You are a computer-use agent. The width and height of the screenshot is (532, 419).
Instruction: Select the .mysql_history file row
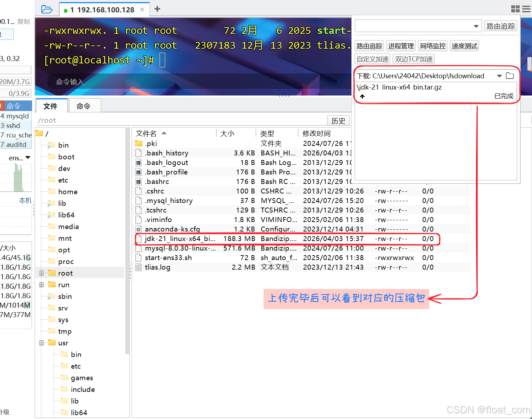tap(302, 201)
